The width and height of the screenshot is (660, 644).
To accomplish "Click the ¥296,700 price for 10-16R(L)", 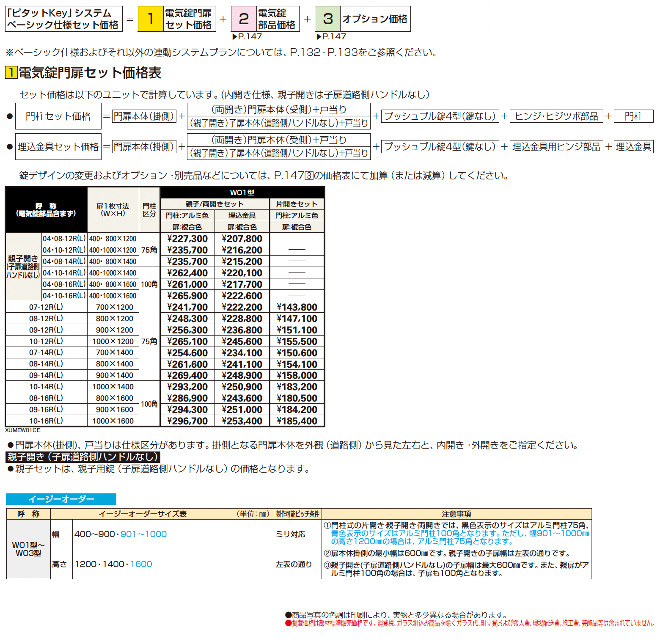I will point(187,421).
